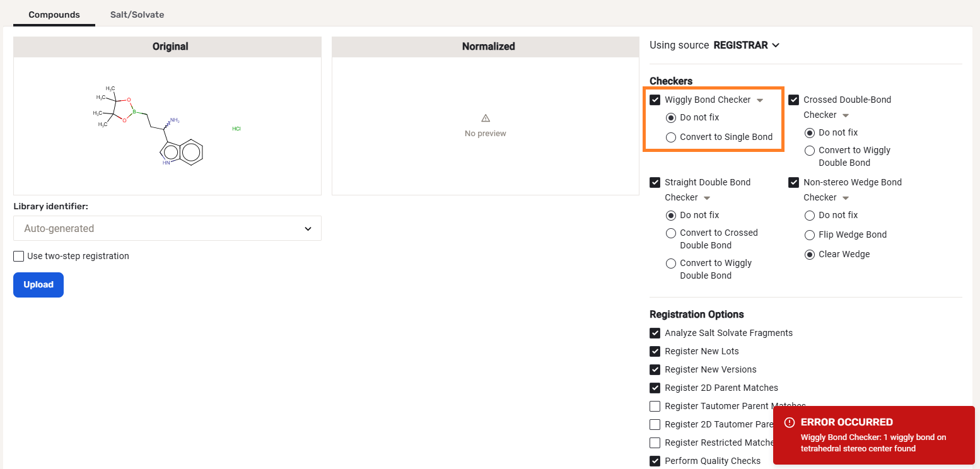Viewport: 980px width, 469px height.
Task: Select Convert to Crossed Double Bond
Action: point(671,233)
